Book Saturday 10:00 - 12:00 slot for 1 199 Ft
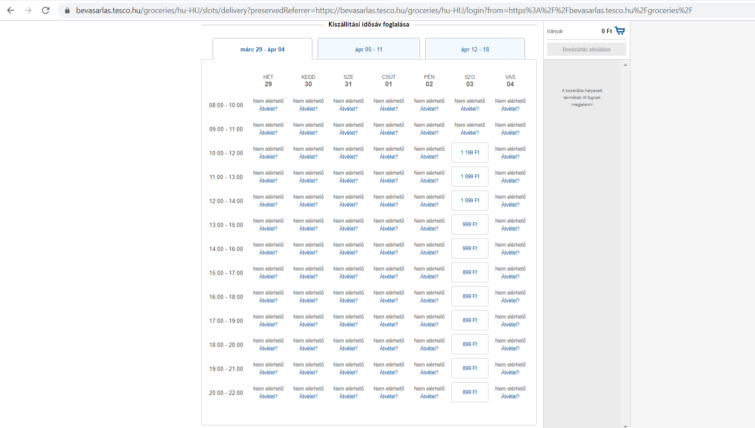755x428 pixels. coord(469,152)
